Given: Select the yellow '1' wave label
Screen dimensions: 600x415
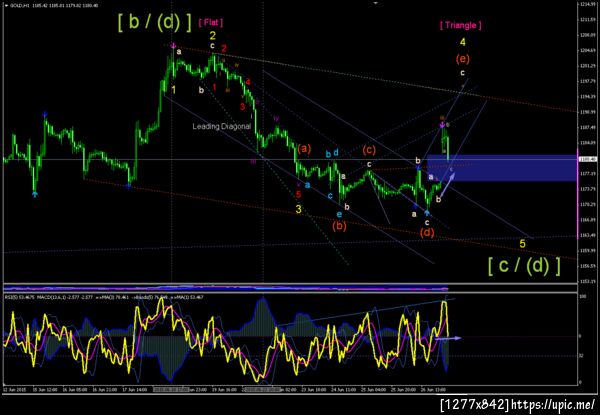Looking at the screenshot, I should pos(173,90).
